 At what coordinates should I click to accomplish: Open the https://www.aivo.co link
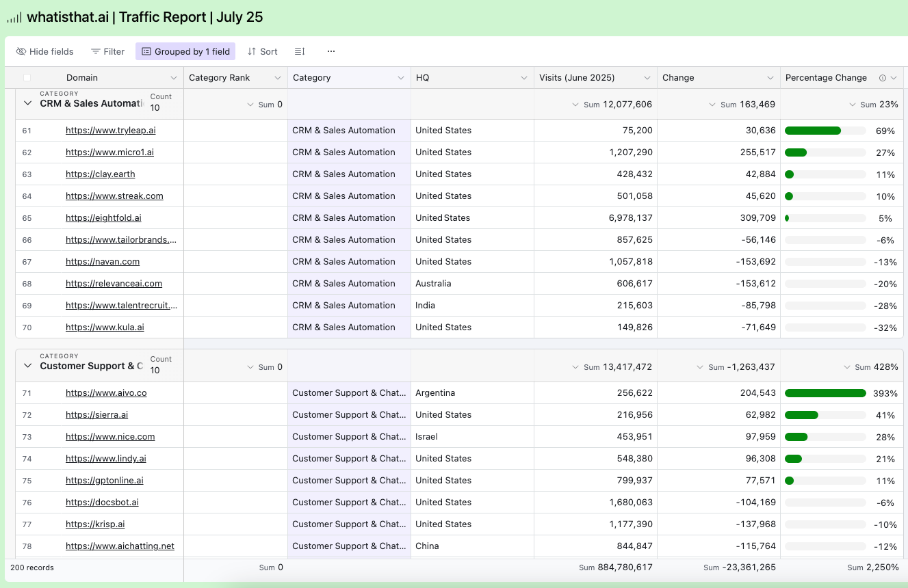pos(106,393)
